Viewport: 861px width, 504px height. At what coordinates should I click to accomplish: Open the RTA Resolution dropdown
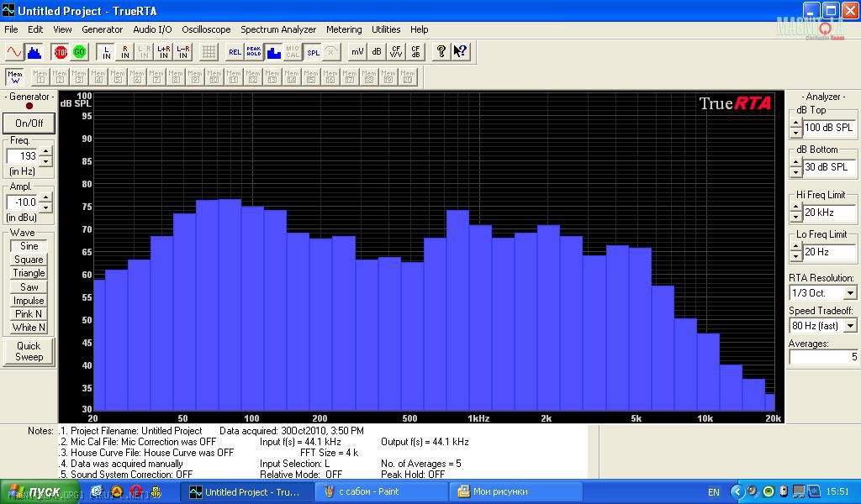[850, 293]
